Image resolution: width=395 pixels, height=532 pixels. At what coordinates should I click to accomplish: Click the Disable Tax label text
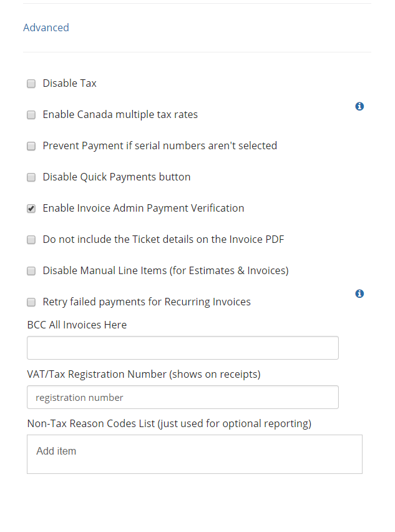(69, 83)
